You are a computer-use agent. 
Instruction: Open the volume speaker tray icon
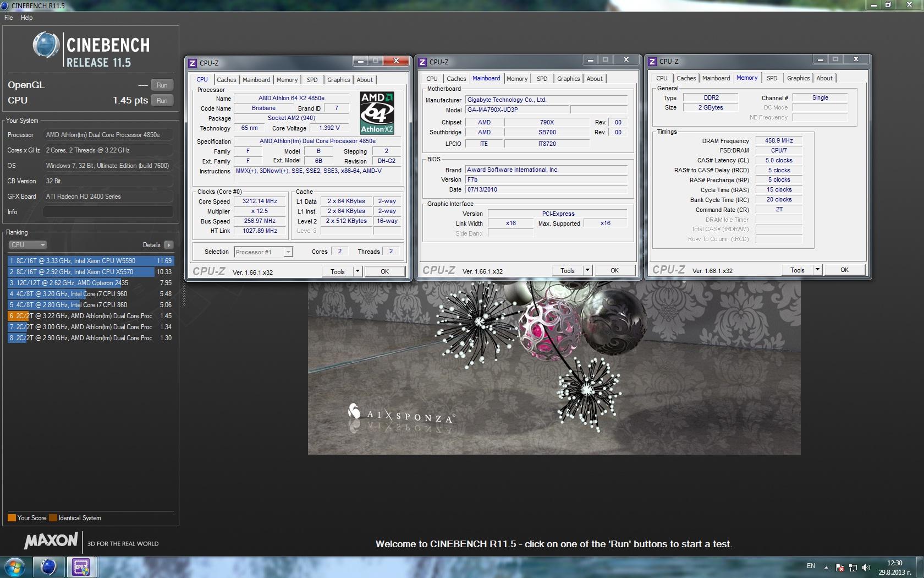pyautogui.click(x=866, y=567)
